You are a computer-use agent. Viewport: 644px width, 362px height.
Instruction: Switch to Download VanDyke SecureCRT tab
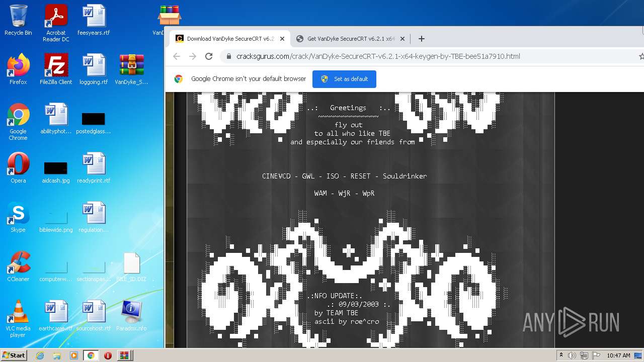[x=230, y=39]
